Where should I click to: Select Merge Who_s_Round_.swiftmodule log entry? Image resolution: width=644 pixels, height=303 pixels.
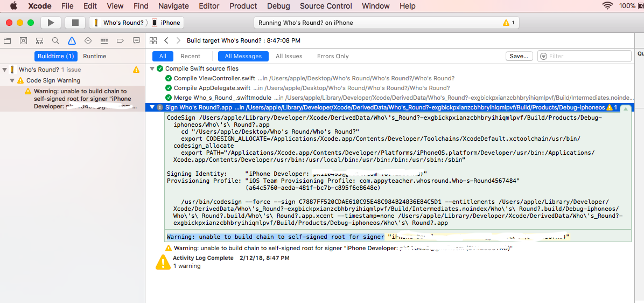point(390,98)
